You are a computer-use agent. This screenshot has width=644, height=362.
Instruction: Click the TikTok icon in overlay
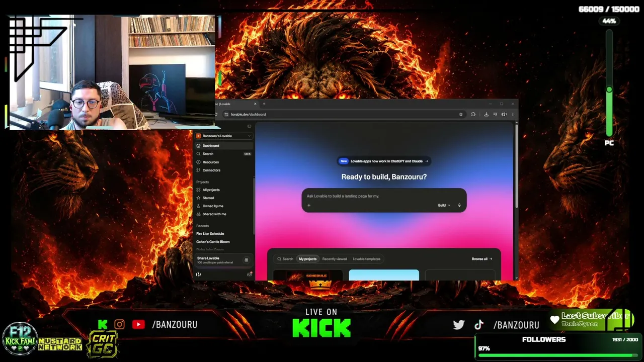point(478,325)
